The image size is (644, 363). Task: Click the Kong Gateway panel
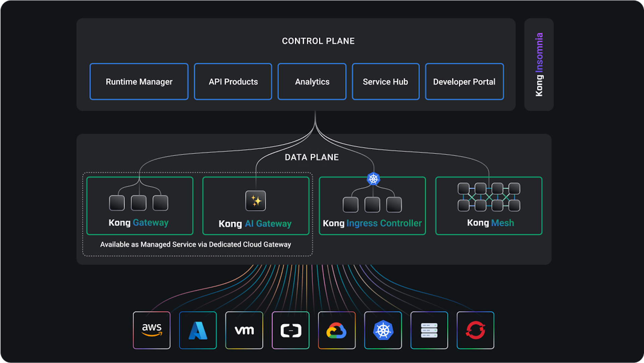[x=140, y=206]
